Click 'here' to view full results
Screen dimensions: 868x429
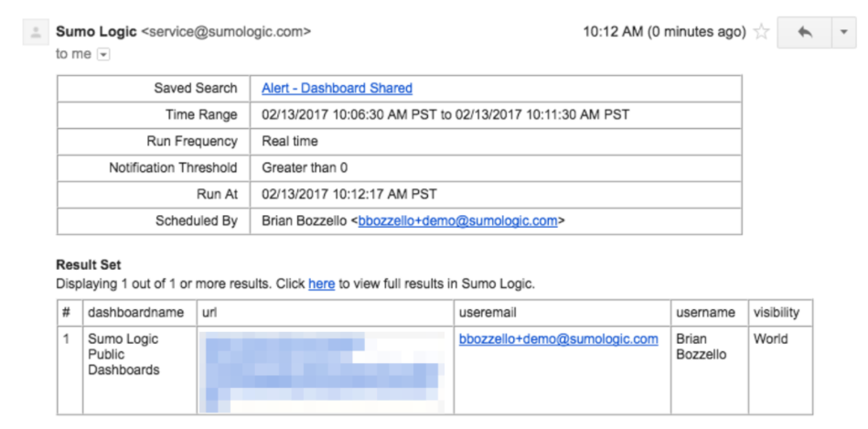pyautogui.click(x=321, y=284)
